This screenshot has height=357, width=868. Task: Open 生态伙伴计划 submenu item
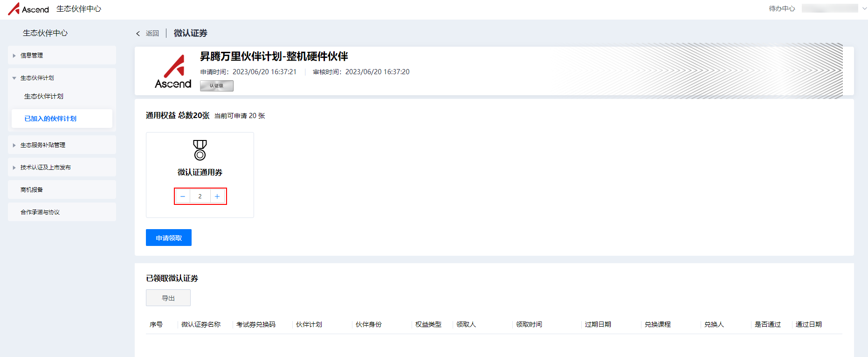point(44,96)
